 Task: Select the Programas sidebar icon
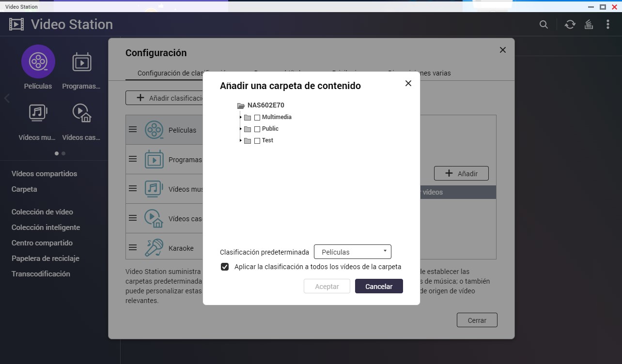coord(82,62)
